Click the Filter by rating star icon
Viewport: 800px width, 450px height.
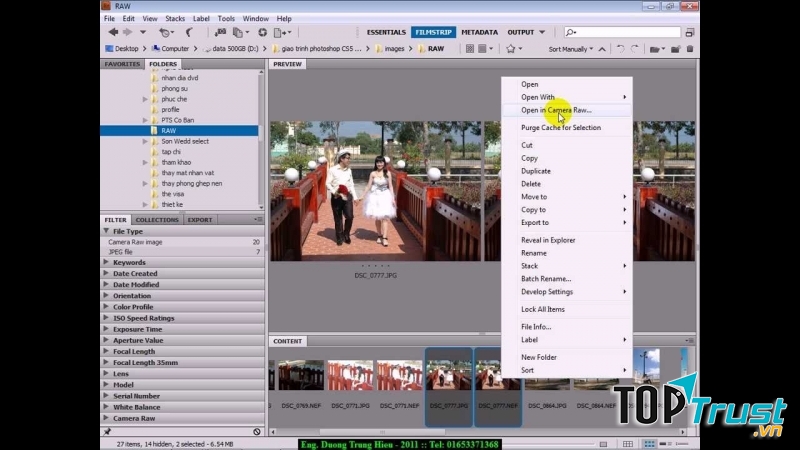tap(512, 48)
